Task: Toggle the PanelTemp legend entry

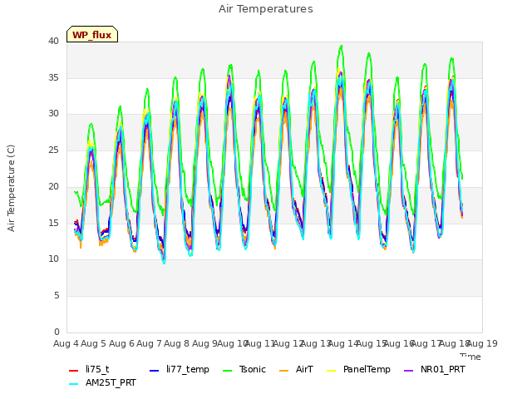Action: coord(358,369)
